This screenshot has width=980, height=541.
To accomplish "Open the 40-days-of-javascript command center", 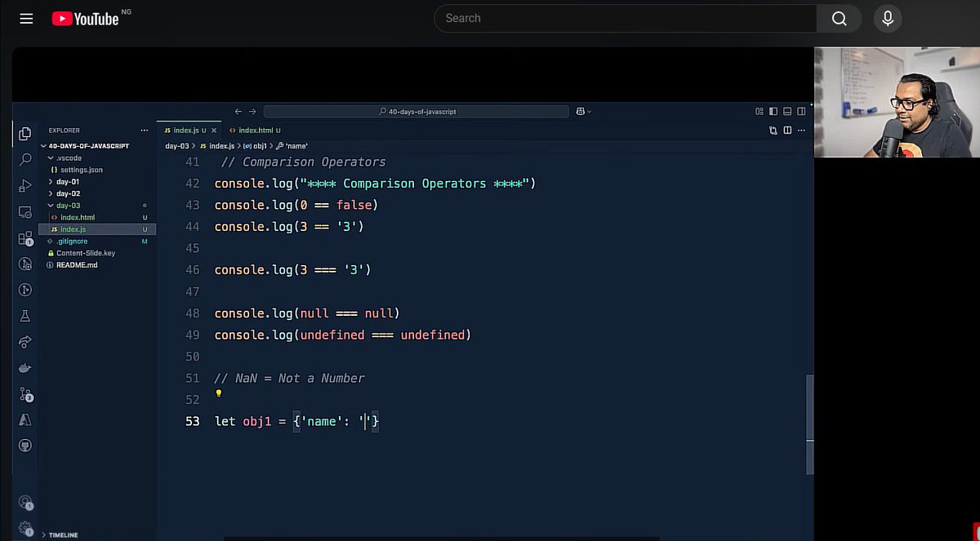I will [416, 111].
